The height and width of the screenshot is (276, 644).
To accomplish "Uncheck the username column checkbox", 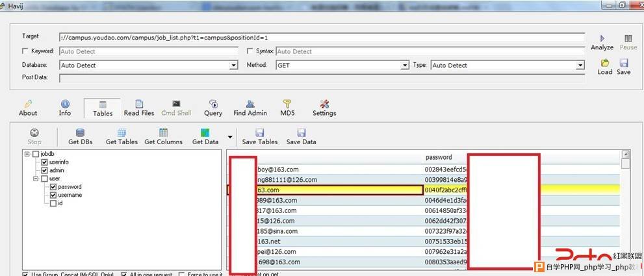I will (x=53, y=195).
